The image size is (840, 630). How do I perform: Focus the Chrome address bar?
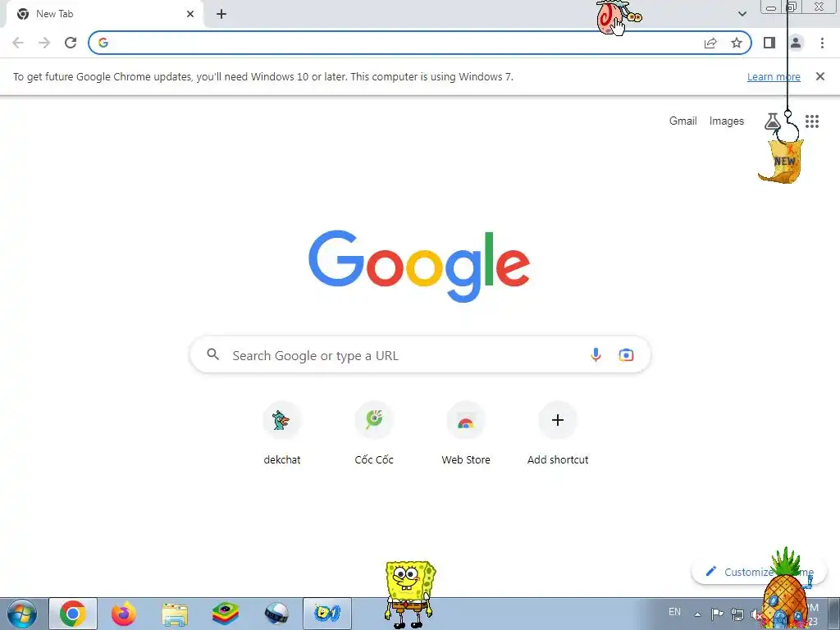(x=419, y=43)
